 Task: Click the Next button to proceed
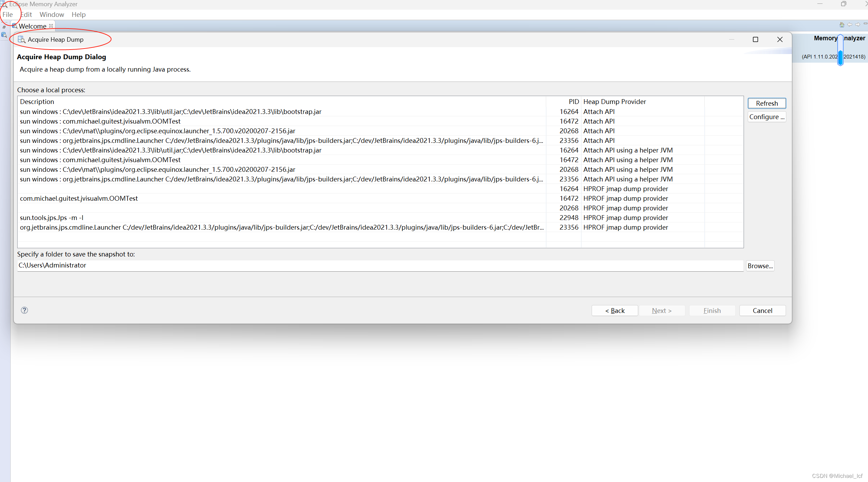661,310
